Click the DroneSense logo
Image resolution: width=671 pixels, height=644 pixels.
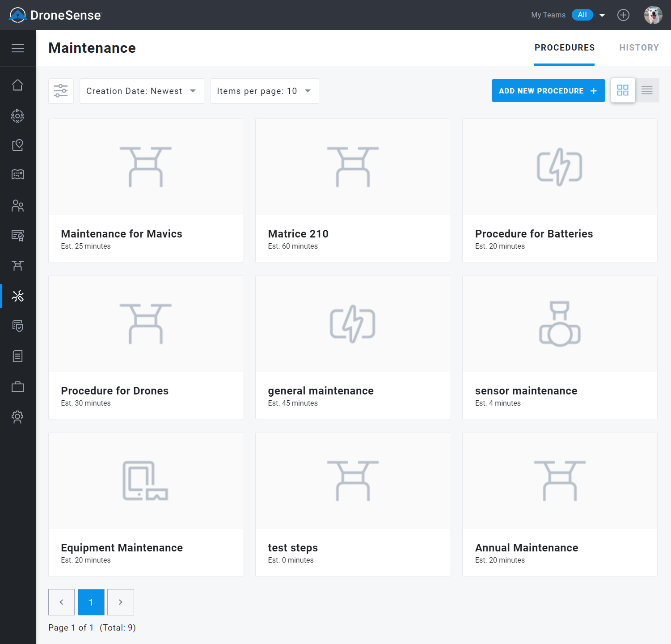[55, 15]
